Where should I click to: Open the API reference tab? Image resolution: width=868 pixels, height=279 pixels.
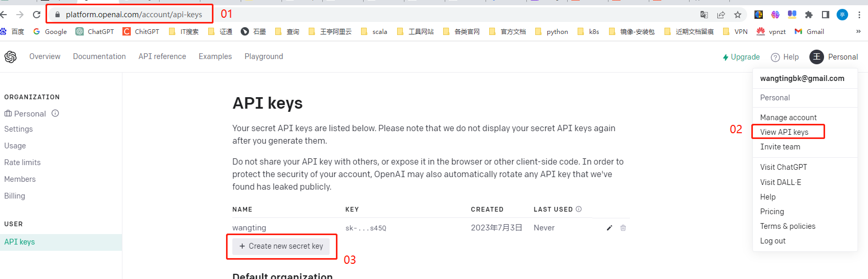click(x=162, y=56)
